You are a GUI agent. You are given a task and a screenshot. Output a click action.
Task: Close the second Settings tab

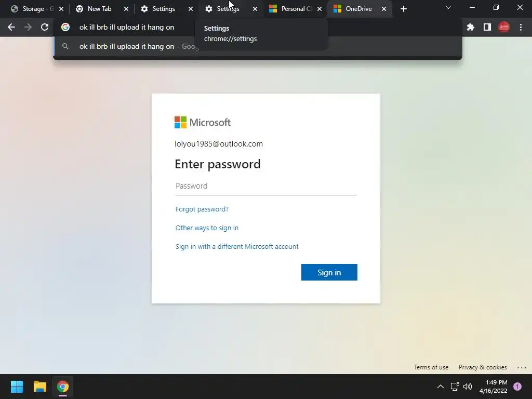[x=255, y=9]
